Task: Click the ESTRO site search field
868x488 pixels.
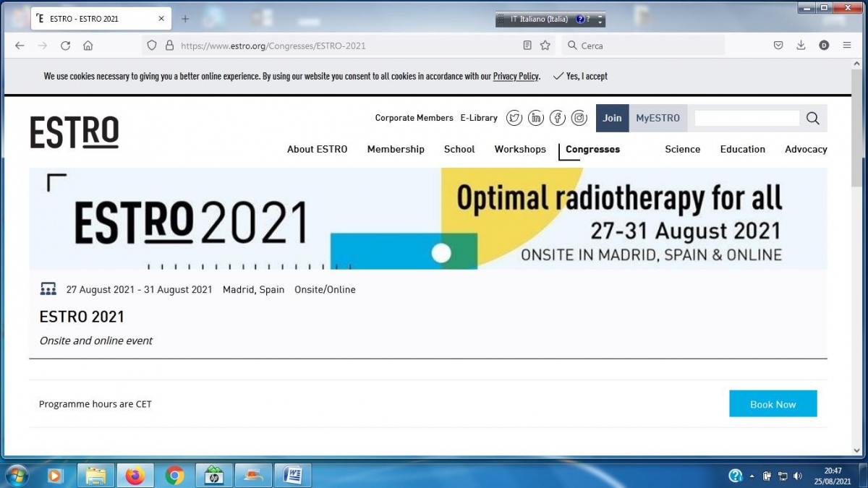Action: click(x=746, y=119)
